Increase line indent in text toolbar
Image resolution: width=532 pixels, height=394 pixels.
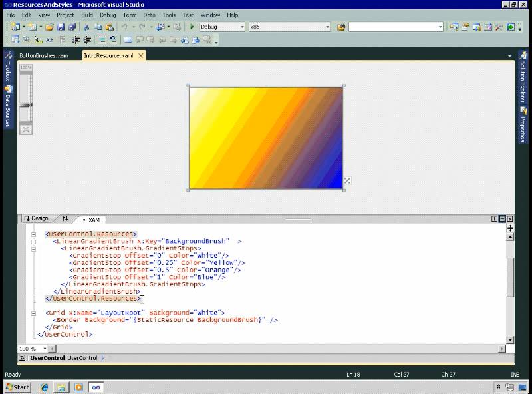87,40
